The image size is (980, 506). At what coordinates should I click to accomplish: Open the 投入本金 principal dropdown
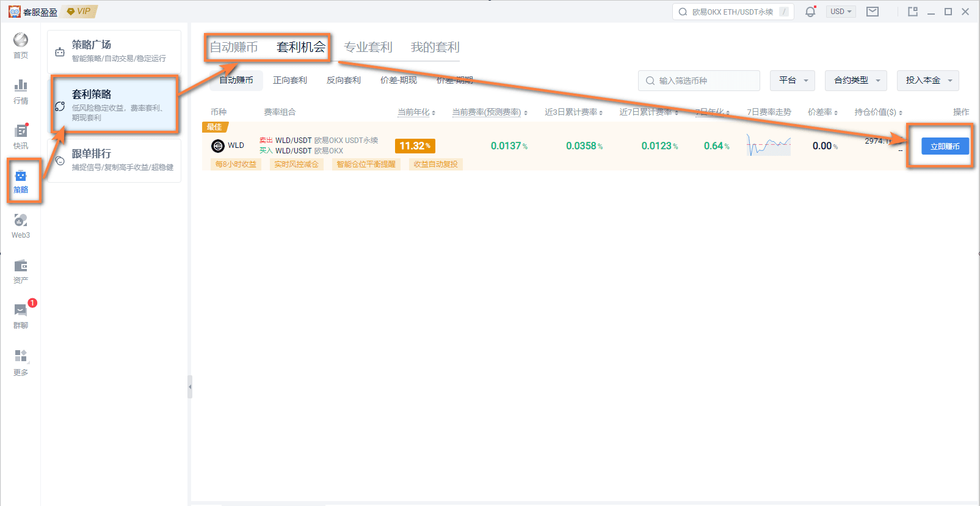click(x=928, y=80)
